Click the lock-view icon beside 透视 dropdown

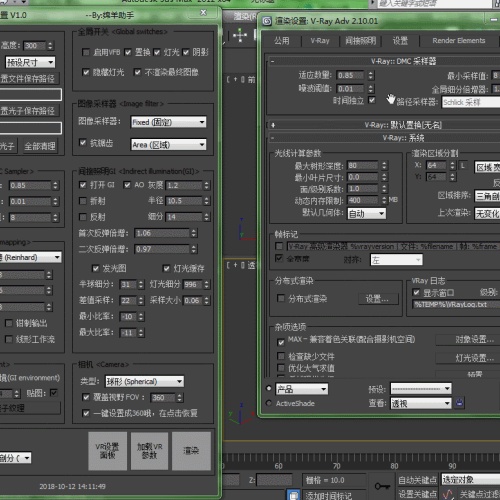click(x=460, y=403)
